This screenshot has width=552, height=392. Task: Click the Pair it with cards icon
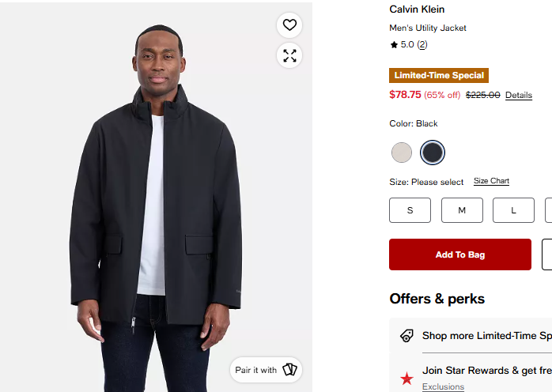pos(289,370)
